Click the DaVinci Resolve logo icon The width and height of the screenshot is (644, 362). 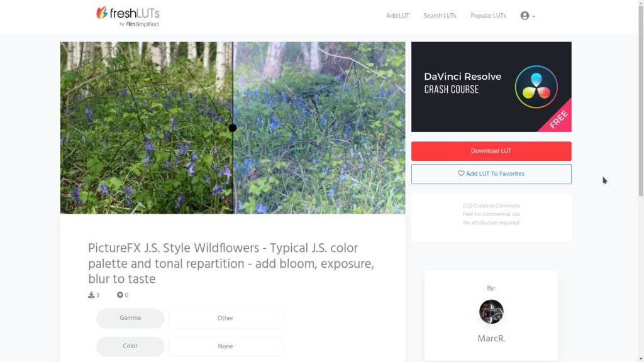point(536,87)
